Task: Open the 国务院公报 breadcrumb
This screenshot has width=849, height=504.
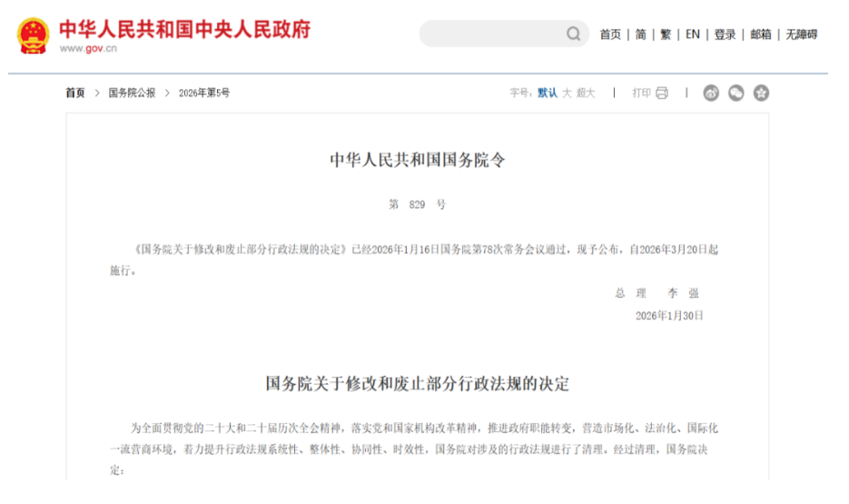Action: point(132,93)
